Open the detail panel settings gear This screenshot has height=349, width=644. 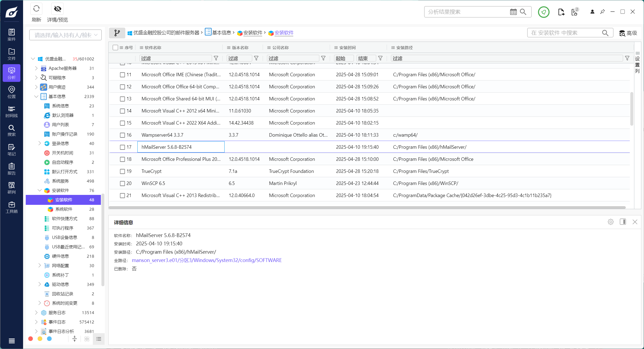pyautogui.click(x=610, y=222)
